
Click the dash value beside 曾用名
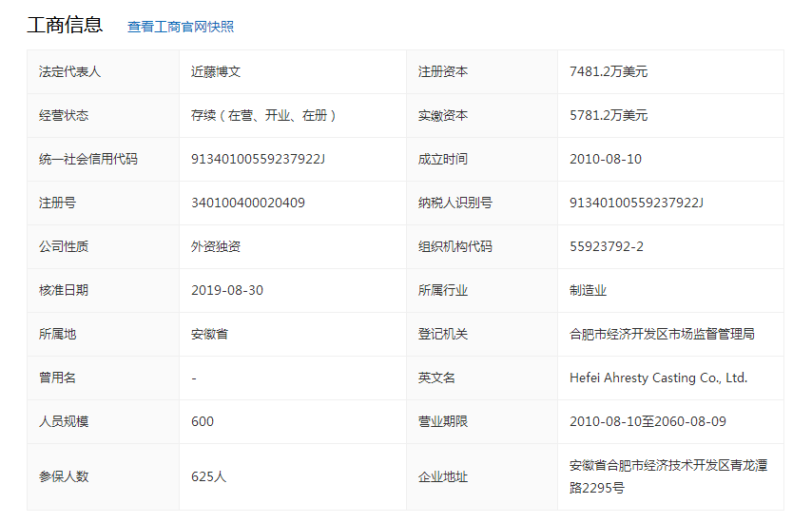tap(194, 378)
